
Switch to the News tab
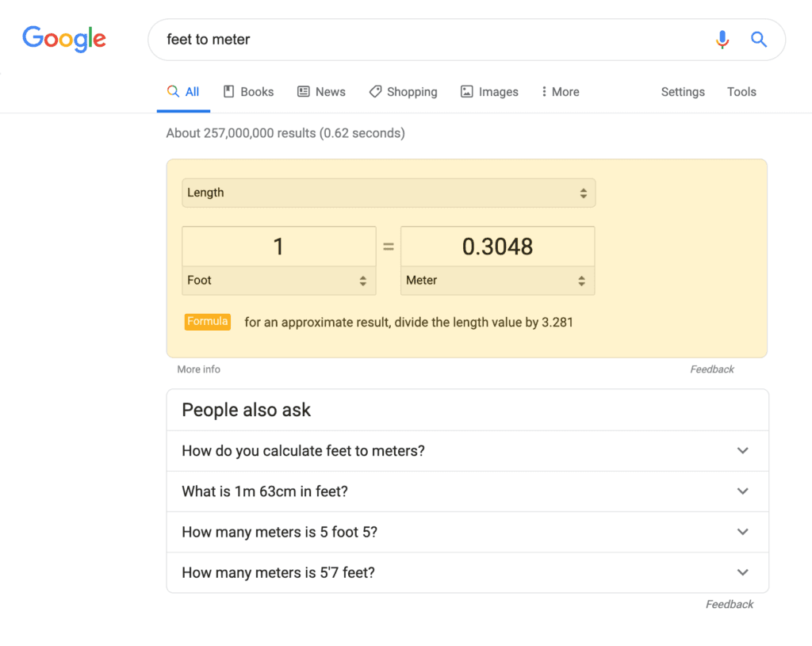pyautogui.click(x=321, y=92)
